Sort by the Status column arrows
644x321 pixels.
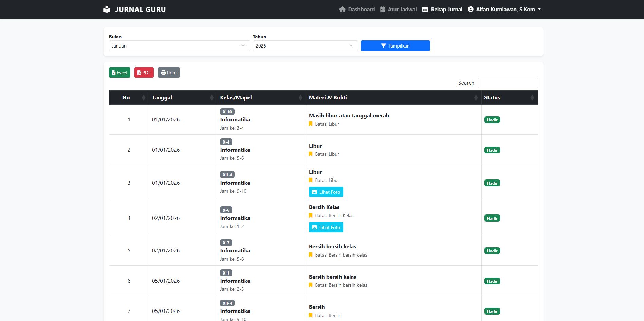tap(532, 98)
